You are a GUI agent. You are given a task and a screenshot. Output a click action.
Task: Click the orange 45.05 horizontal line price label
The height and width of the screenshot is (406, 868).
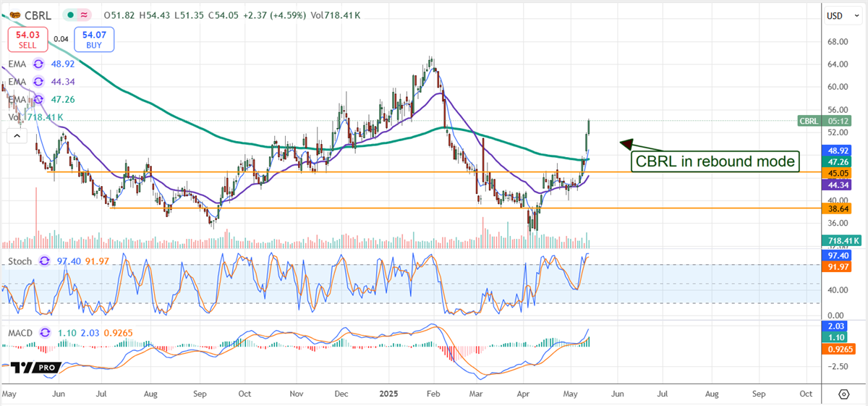tap(841, 173)
